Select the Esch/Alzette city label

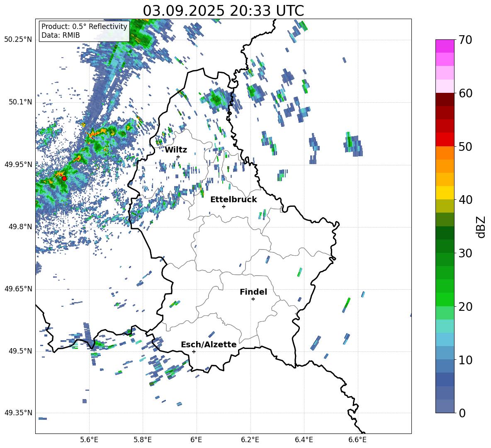[209, 344]
